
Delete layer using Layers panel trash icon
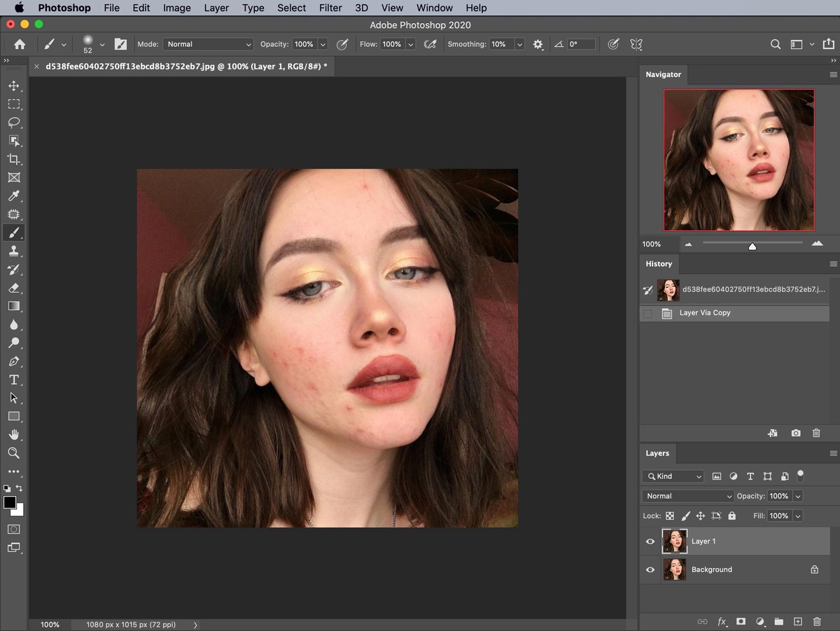[x=816, y=621]
